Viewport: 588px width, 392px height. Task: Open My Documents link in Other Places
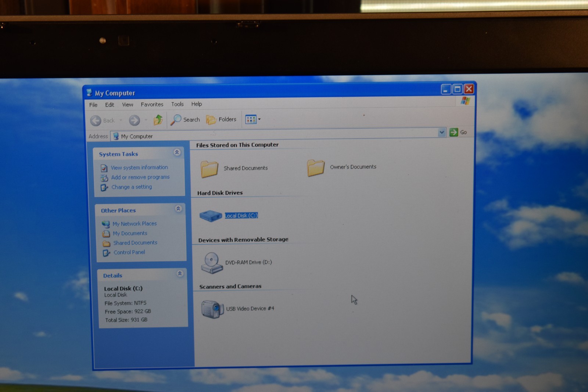coord(130,233)
